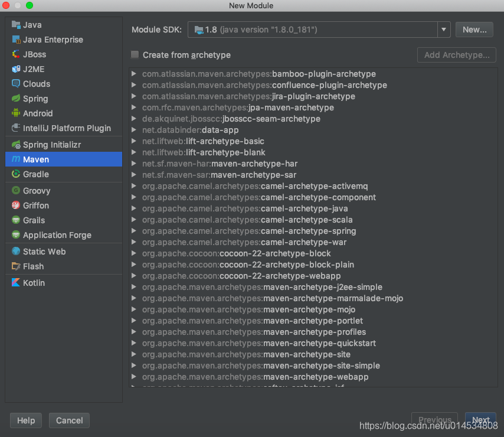The height and width of the screenshot is (437, 504).
Task: Click the Java Enterprise icon
Action: coord(16,40)
